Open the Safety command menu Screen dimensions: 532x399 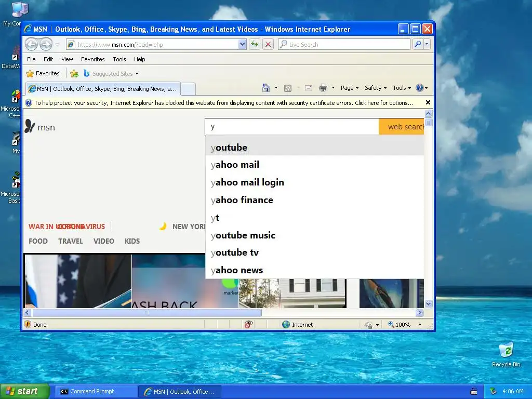tap(376, 88)
